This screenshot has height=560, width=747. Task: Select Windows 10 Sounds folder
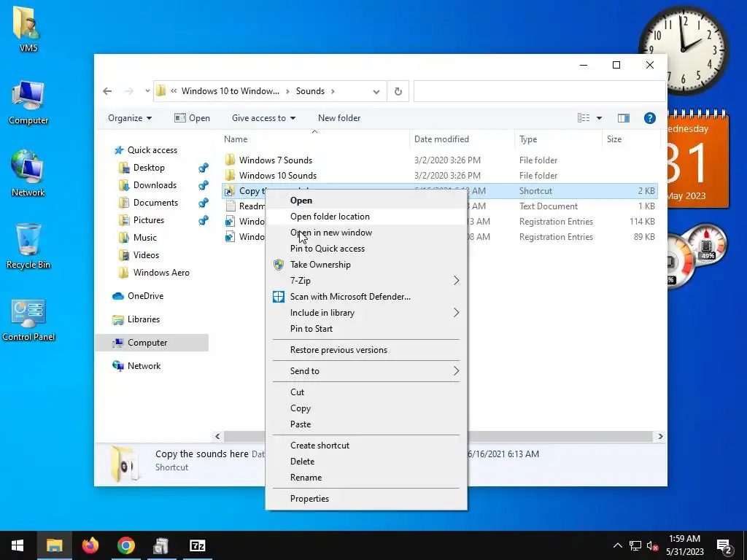pos(278,176)
